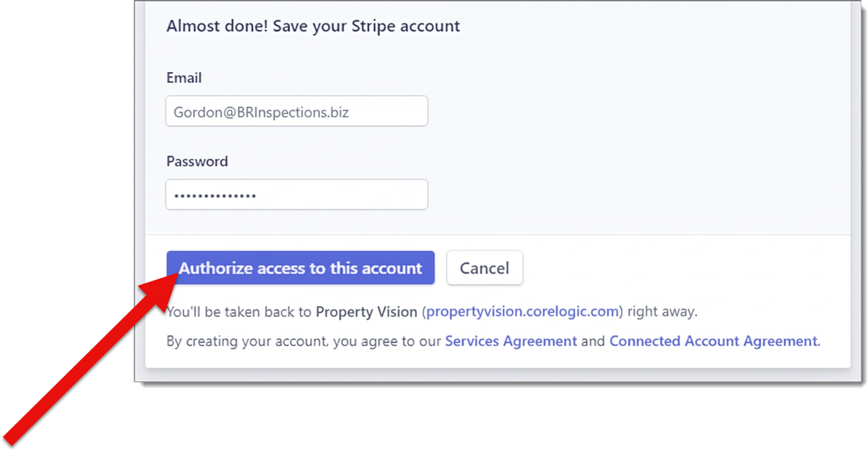Image resolution: width=868 pixels, height=451 pixels.
Task: Click the bold Property Vision text
Action: click(x=366, y=312)
